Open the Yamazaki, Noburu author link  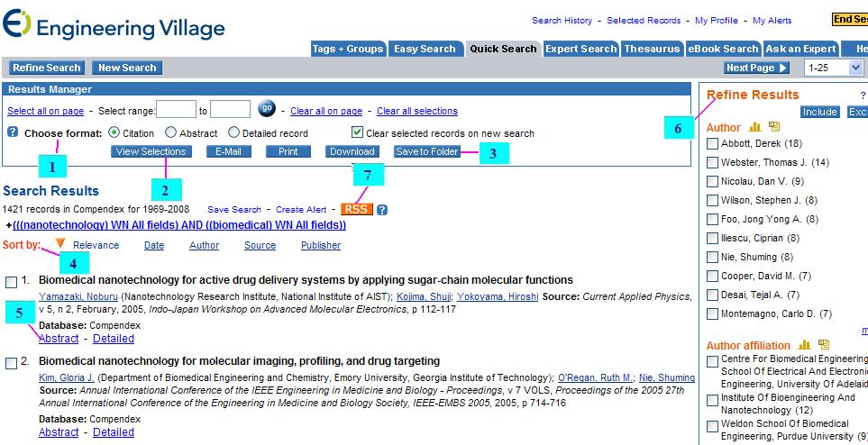[x=78, y=296]
